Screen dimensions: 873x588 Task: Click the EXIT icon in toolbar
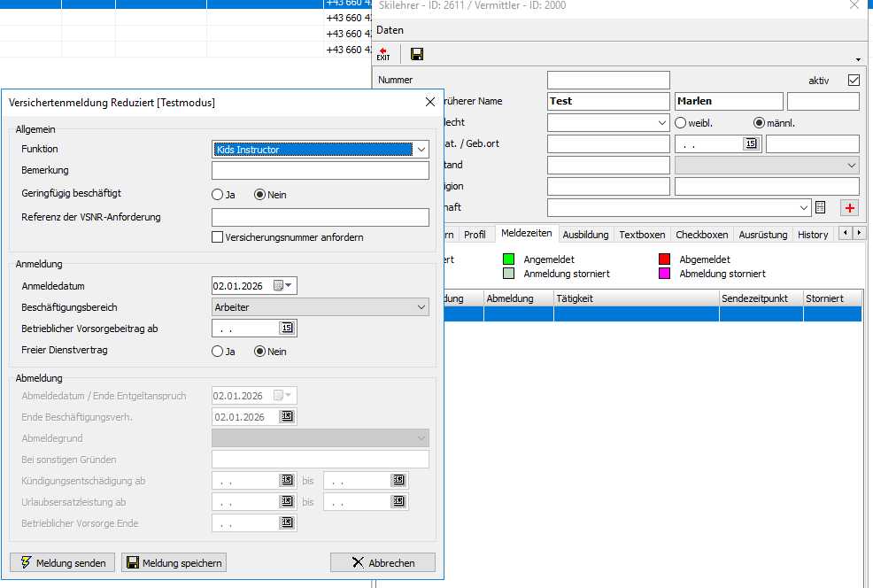pyautogui.click(x=383, y=55)
